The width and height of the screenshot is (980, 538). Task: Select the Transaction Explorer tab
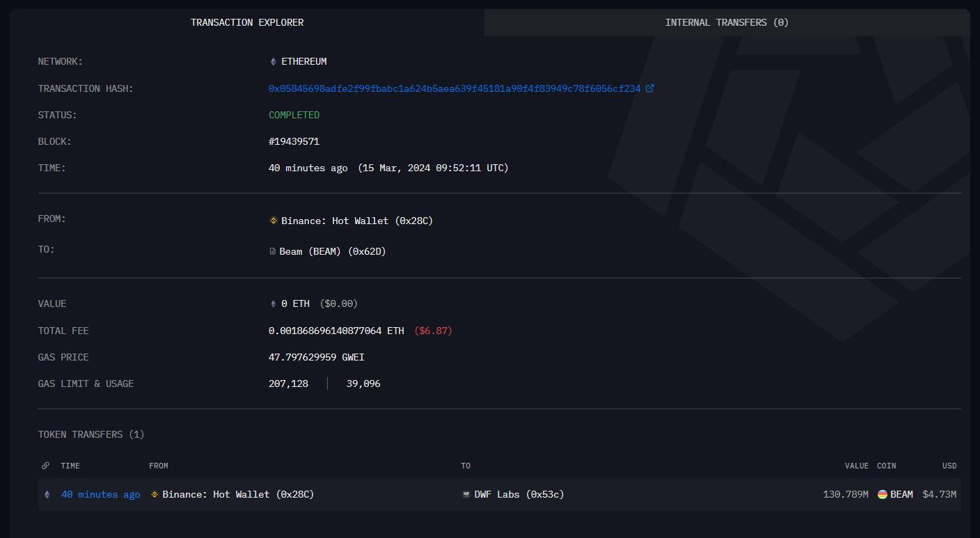pyautogui.click(x=247, y=23)
